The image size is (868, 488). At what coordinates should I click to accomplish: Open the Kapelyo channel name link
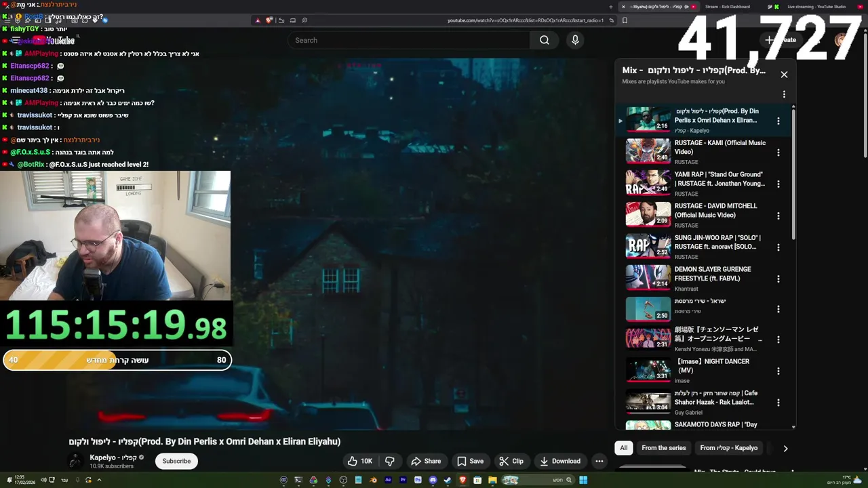click(113, 457)
